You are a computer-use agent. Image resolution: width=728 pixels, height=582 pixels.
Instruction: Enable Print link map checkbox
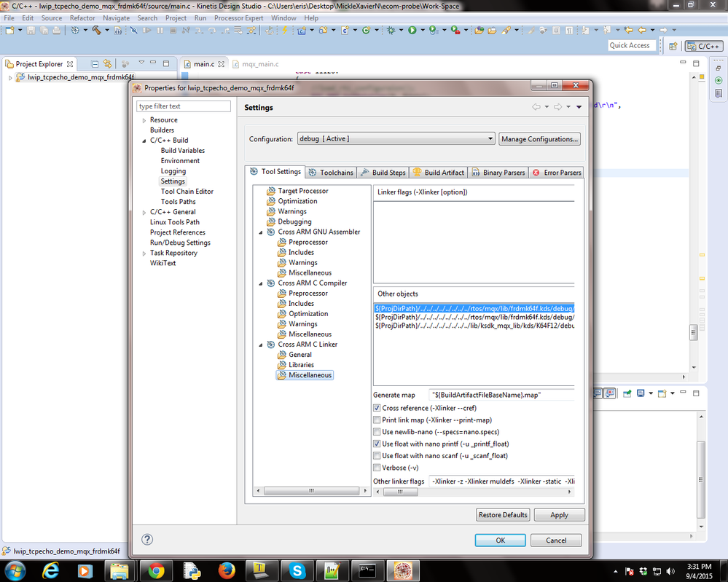[377, 420]
